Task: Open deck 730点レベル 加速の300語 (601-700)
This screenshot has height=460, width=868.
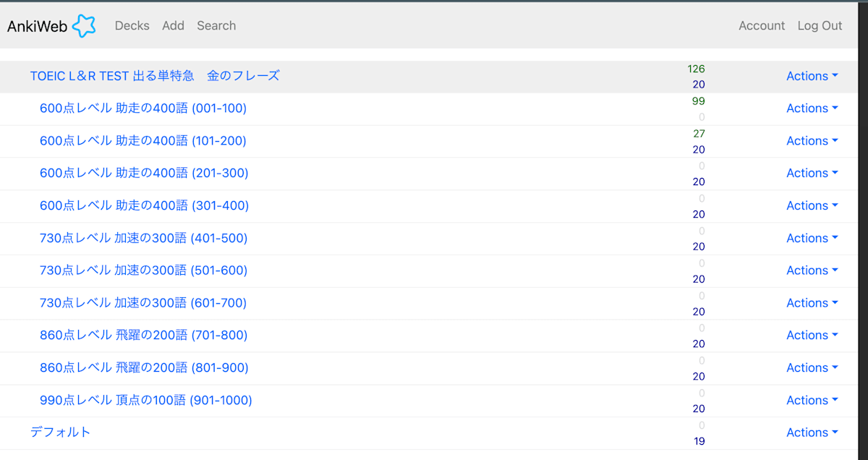Action: pos(143,303)
